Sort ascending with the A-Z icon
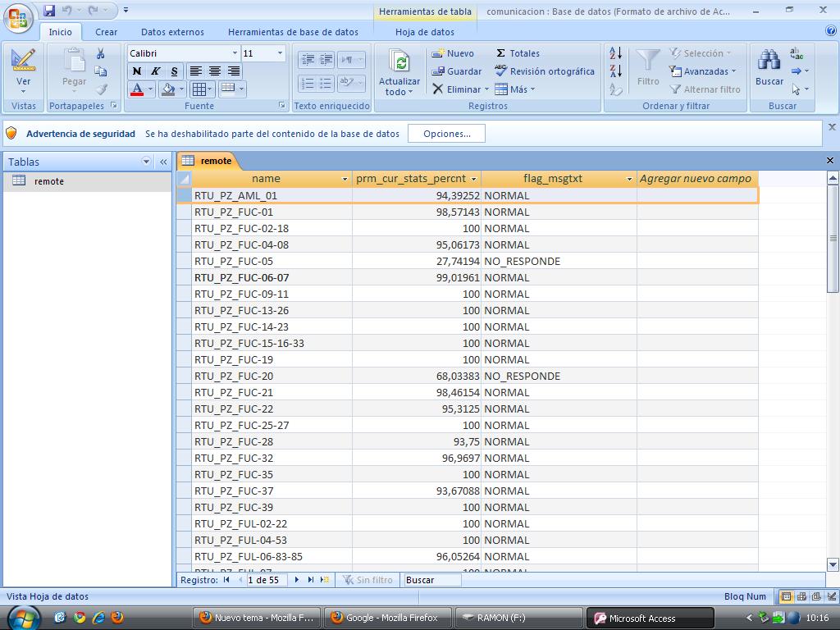 pos(615,53)
